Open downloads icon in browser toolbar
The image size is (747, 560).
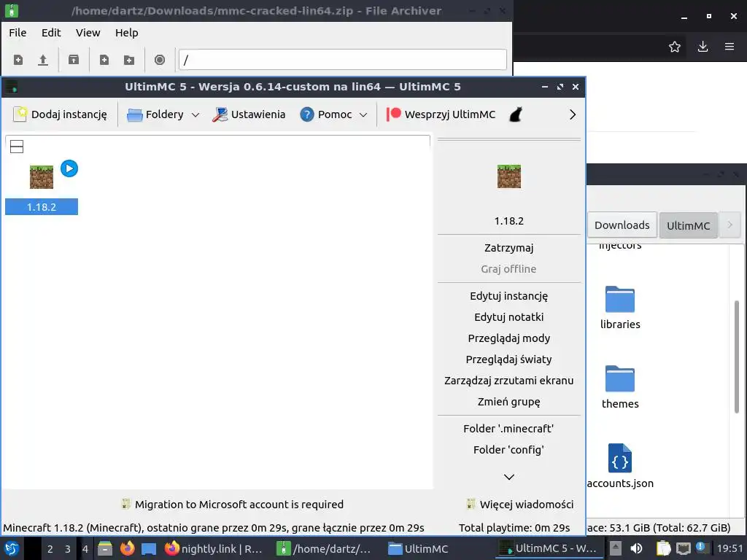click(x=703, y=47)
